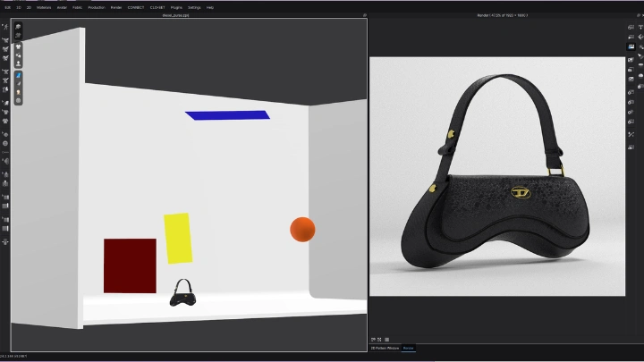
Task: Open the Settings menu
Action: tap(194, 7)
